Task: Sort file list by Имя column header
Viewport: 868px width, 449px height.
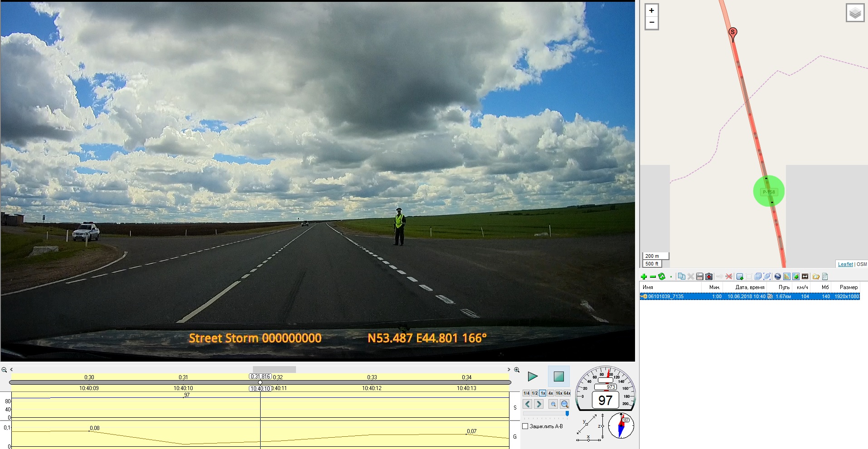Action: point(648,287)
